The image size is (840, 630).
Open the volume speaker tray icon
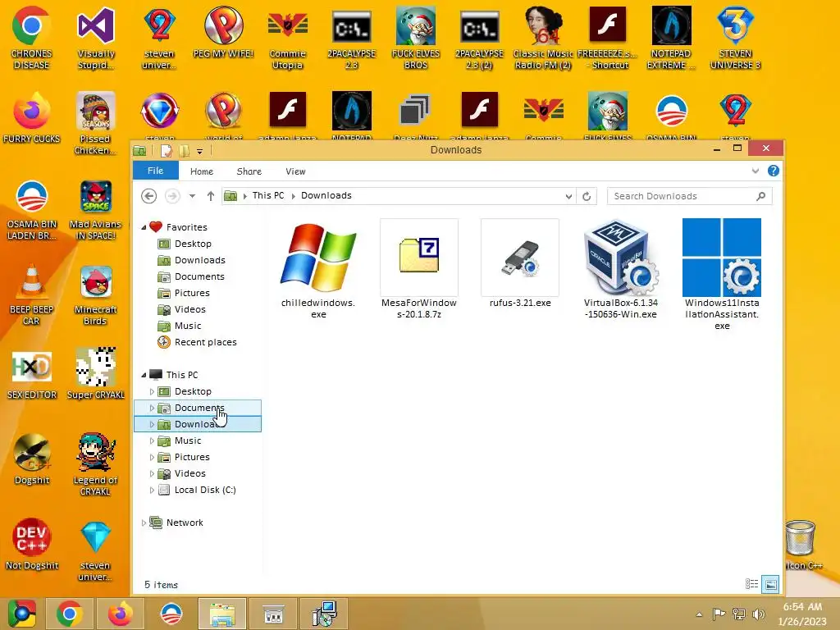(x=758, y=614)
